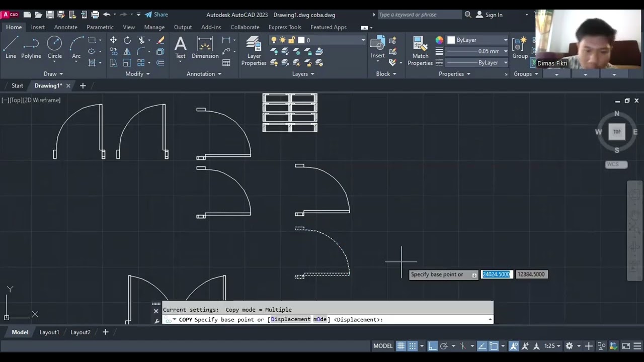Toggle snap mode in status bar
Image resolution: width=644 pixels, height=362 pixels.
pyautogui.click(x=413, y=346)
